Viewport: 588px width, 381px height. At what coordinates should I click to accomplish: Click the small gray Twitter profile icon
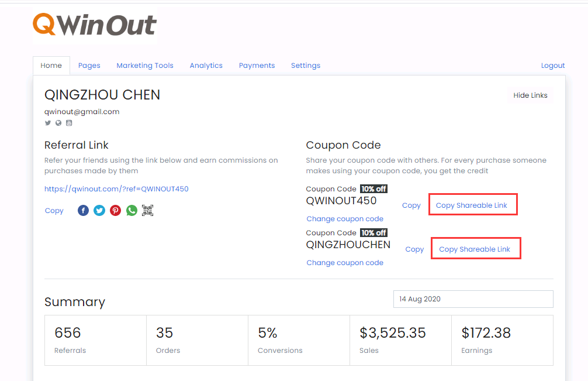(x=48, y=123)
